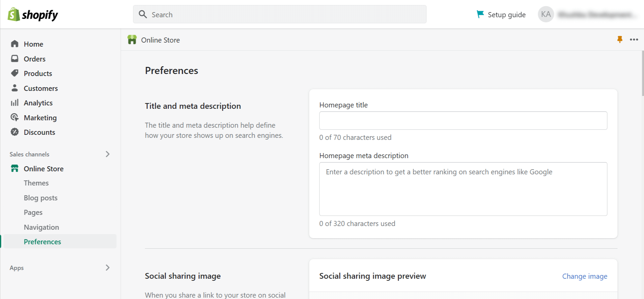Open Customers in sidebar

tap(41, 88)
